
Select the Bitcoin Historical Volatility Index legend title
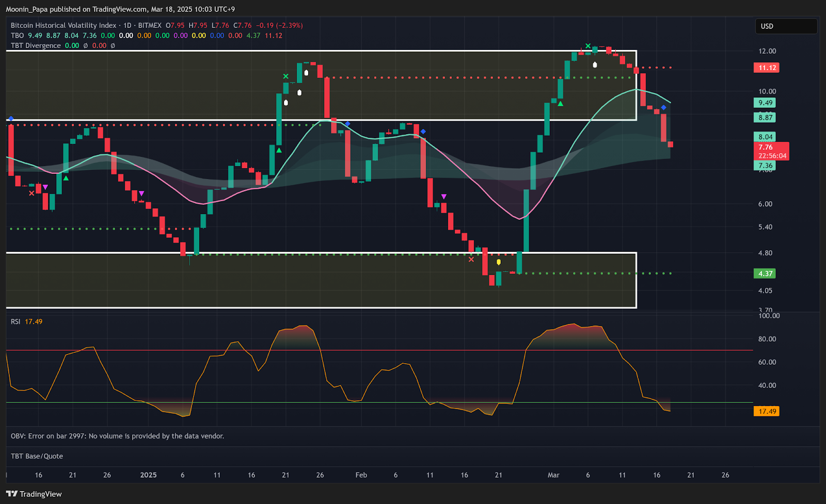(x=63, y=25)
